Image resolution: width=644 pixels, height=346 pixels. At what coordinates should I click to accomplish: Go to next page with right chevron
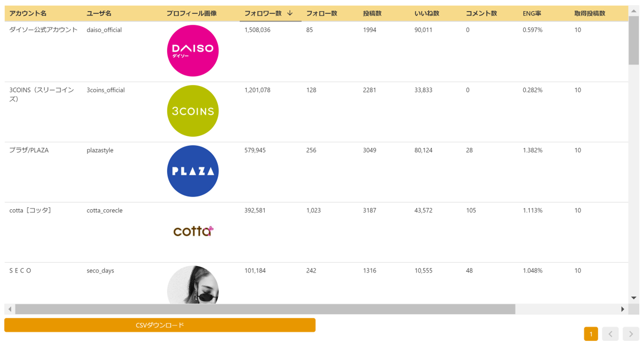point(631,334)
